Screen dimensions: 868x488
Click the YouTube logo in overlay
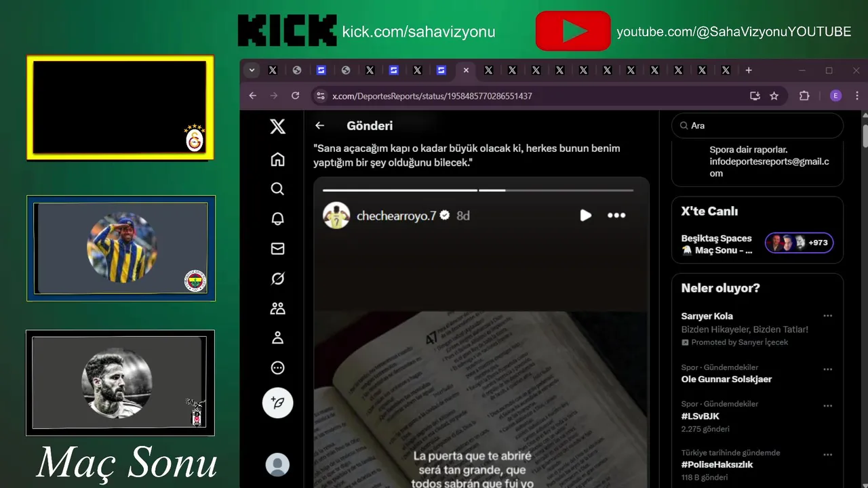click(573, 30)
